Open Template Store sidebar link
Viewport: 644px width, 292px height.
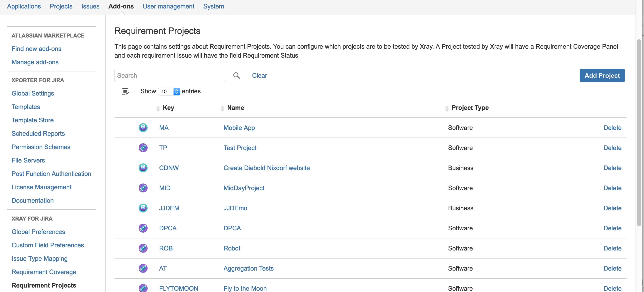pos(32,120)
